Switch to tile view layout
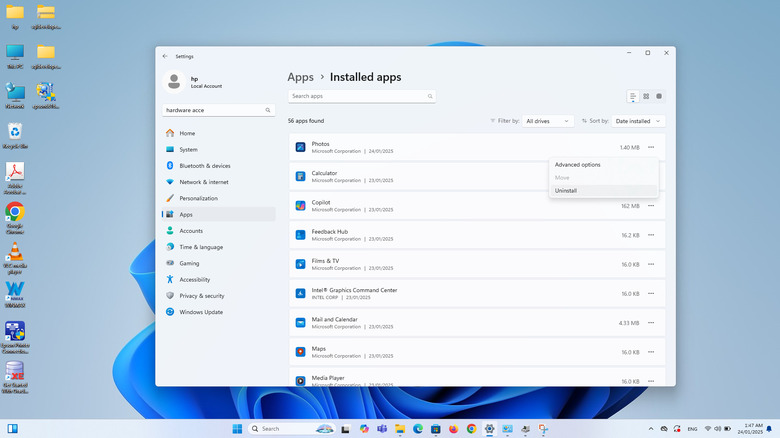This screenshot has width=780, height=438. [659, 96]
